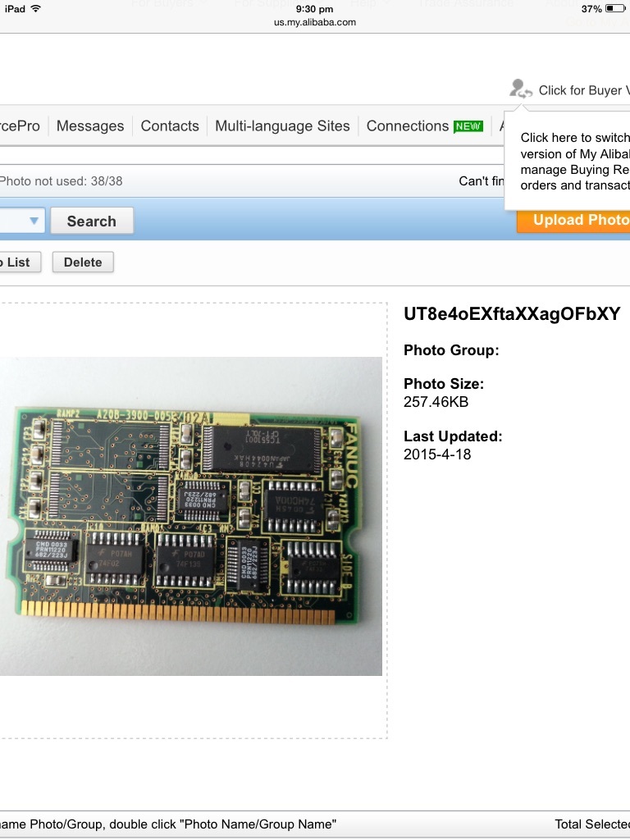The height and width of the screenshot is (840, 630).
Task: Click the Delete button
Action: (83, 262)
